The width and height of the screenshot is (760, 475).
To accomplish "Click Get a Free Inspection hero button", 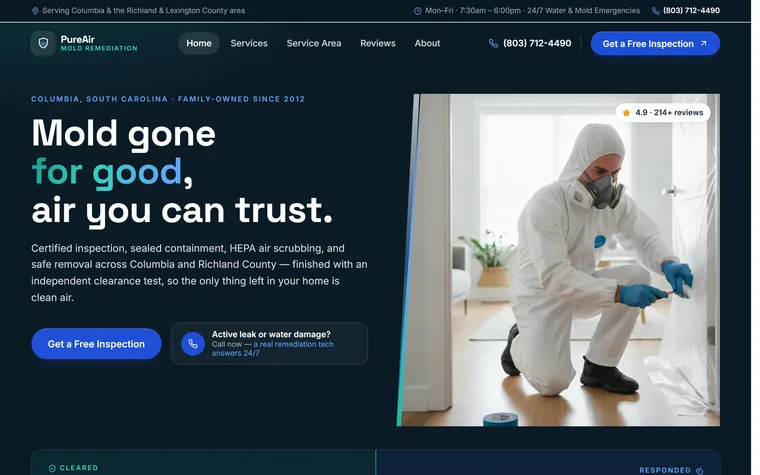I will 96,344.
